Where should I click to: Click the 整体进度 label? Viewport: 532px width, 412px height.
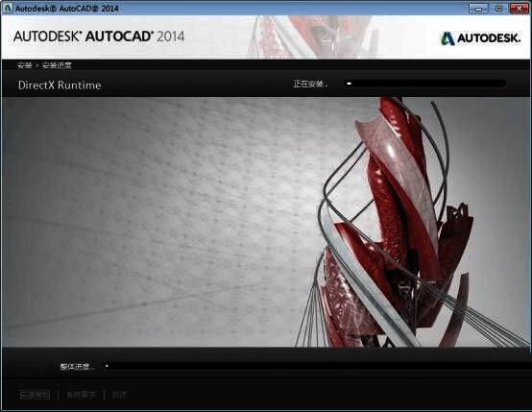click(77, 366)
